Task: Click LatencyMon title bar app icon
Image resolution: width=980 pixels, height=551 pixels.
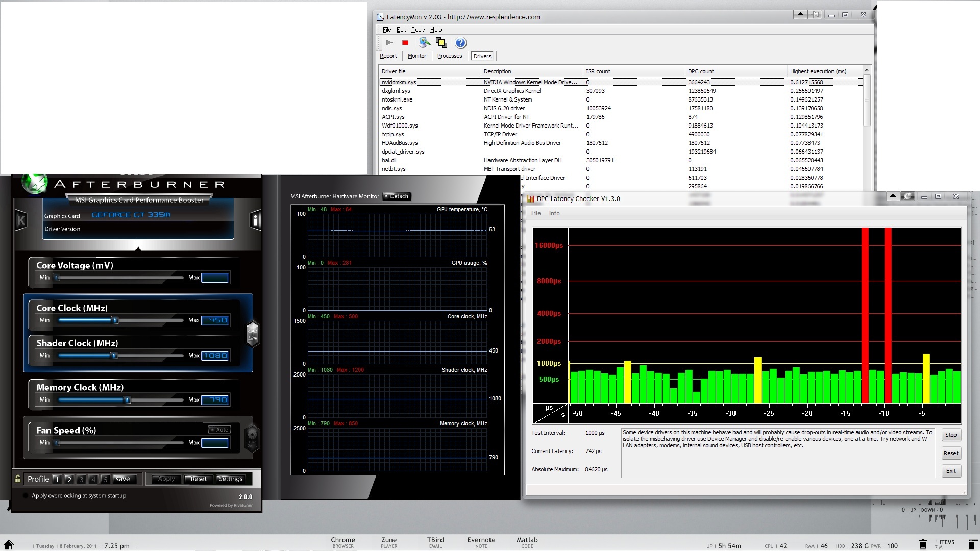Action: coord(380,17)
